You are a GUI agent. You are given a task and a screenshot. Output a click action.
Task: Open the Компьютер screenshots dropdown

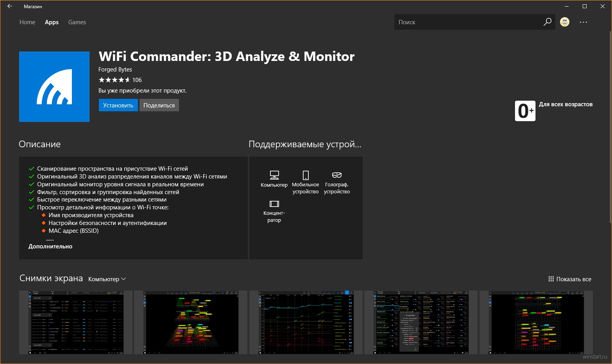coord(107,279)
